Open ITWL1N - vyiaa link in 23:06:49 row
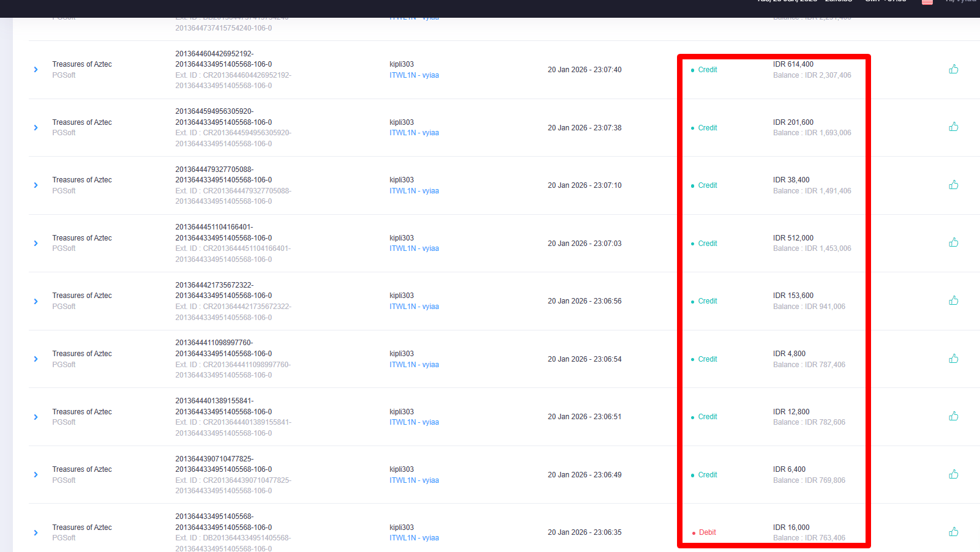Viewport: 980px width, 552px height. click(414, 480)
